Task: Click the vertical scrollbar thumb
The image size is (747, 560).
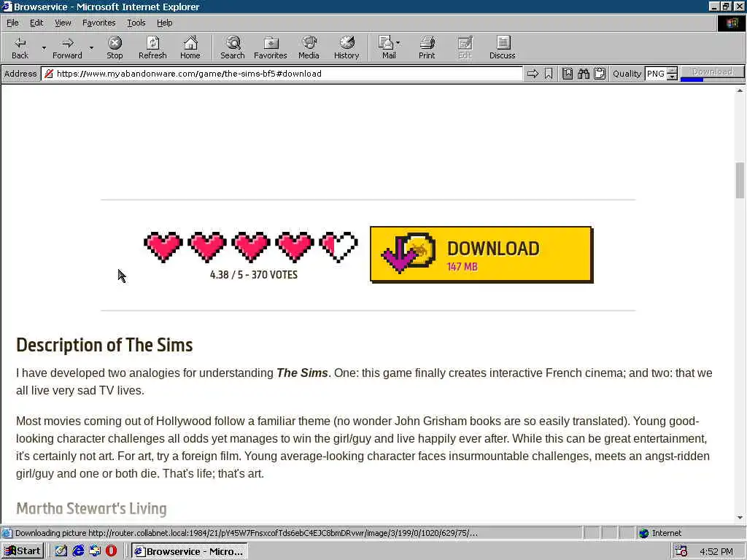Action: coord(740,180)
